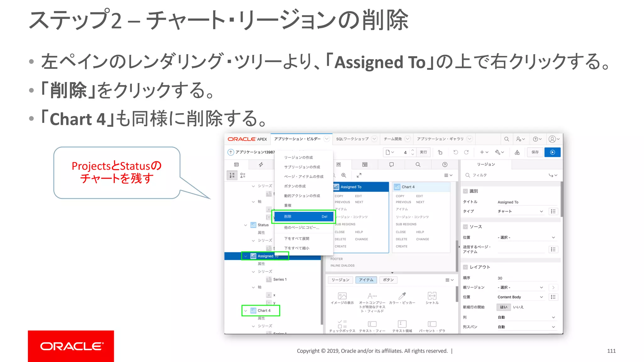Open the layout tab icon in center pane
The image size is (644, 362).
pos(338,164)
